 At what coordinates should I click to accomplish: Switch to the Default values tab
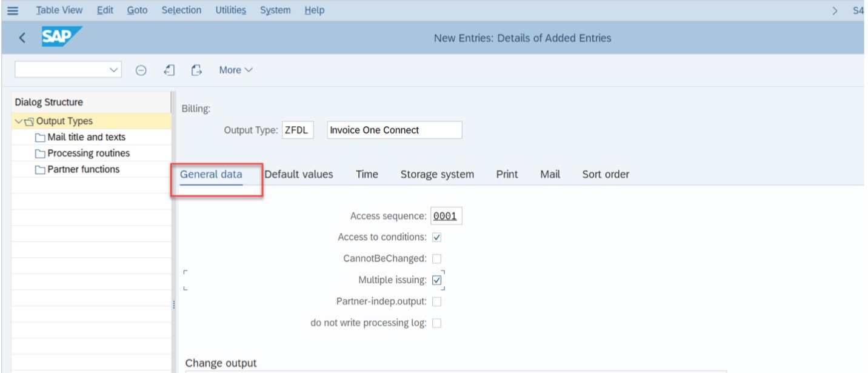click(x=298, y=175)
